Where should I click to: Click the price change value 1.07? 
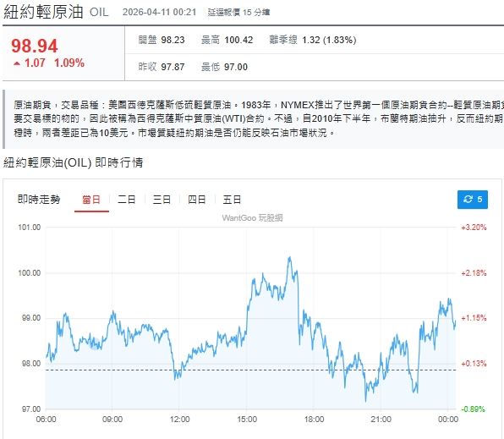35,63
